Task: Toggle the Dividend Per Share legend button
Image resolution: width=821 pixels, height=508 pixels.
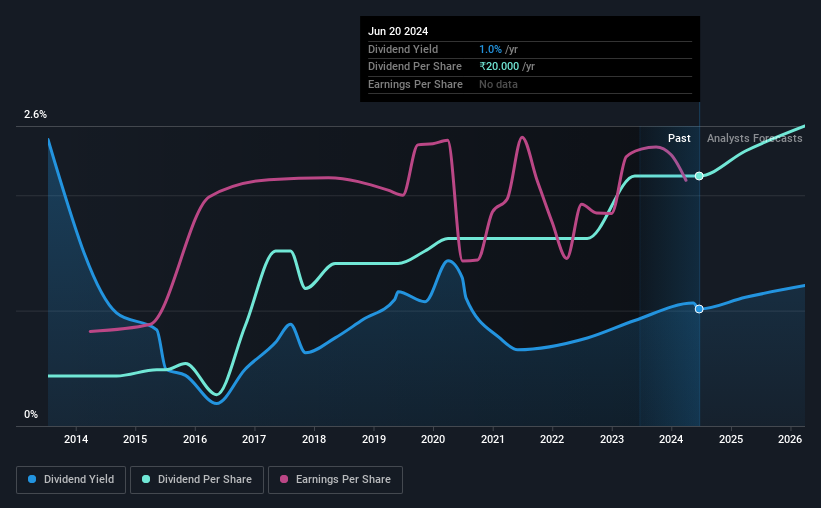Action: 197,480
